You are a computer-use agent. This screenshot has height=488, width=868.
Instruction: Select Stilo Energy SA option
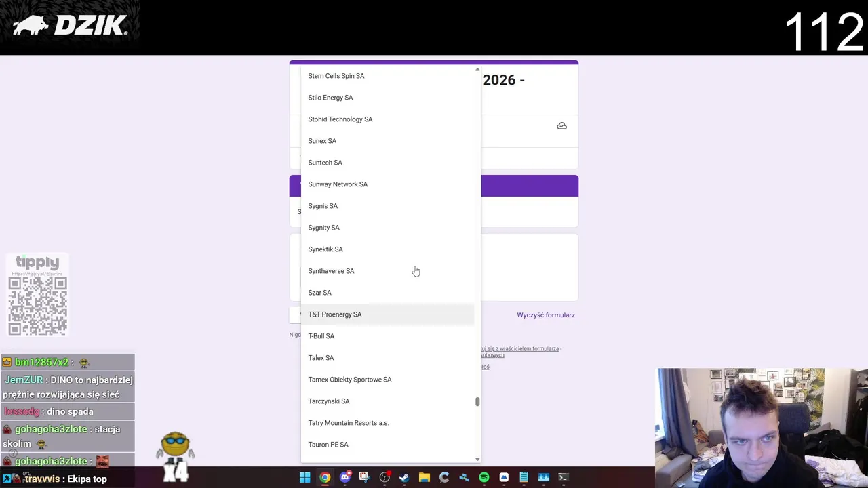[387, 98]
